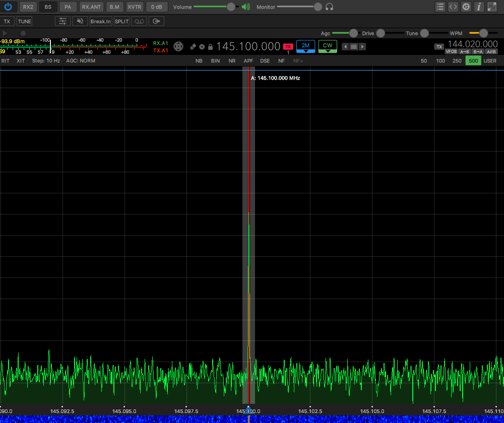504x423 pixels.
Task: Toggle the BS button
Action: point(48,7)
